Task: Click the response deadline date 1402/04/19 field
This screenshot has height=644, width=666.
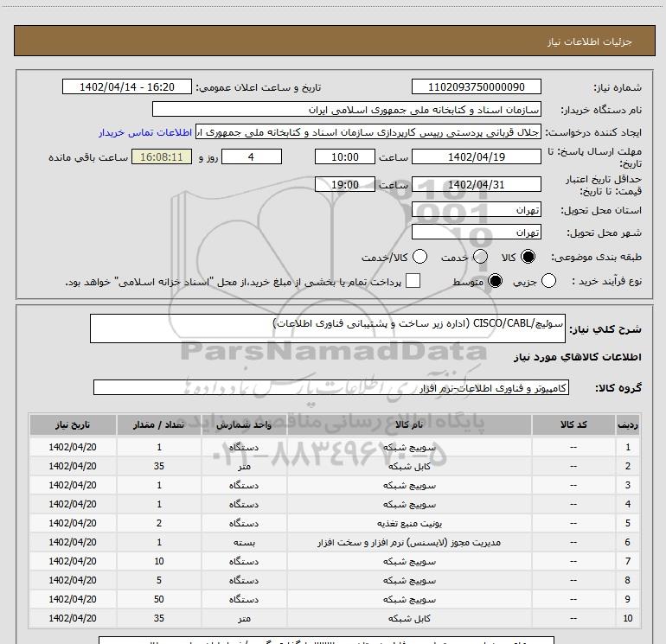Action: click(x=476, y=156)
